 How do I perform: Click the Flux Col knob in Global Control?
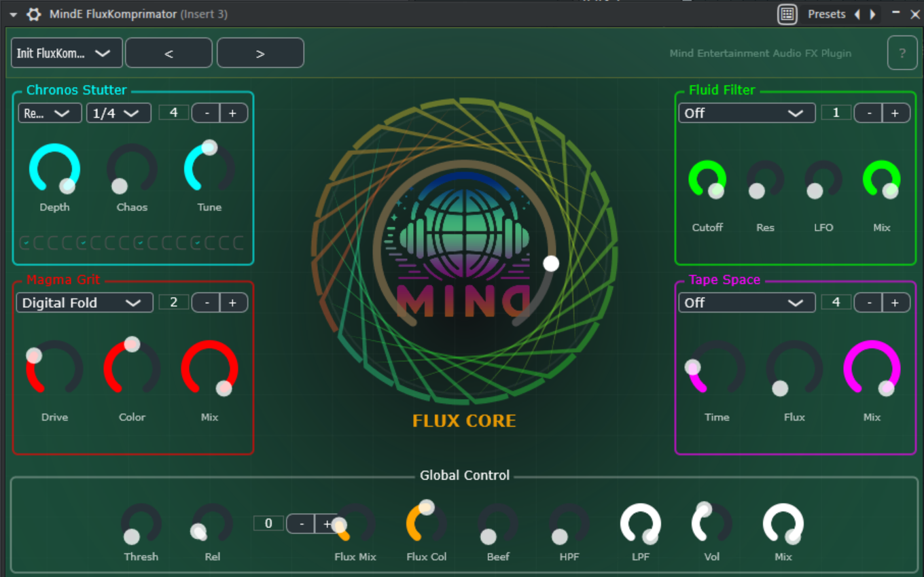pyautogui.click(x=426, y=525)
